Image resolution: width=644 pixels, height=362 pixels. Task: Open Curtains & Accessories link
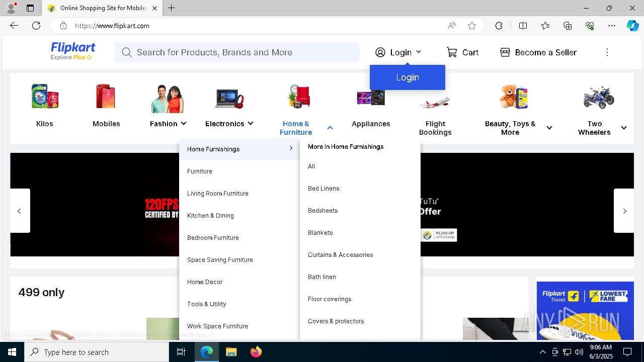coord(341,255)
